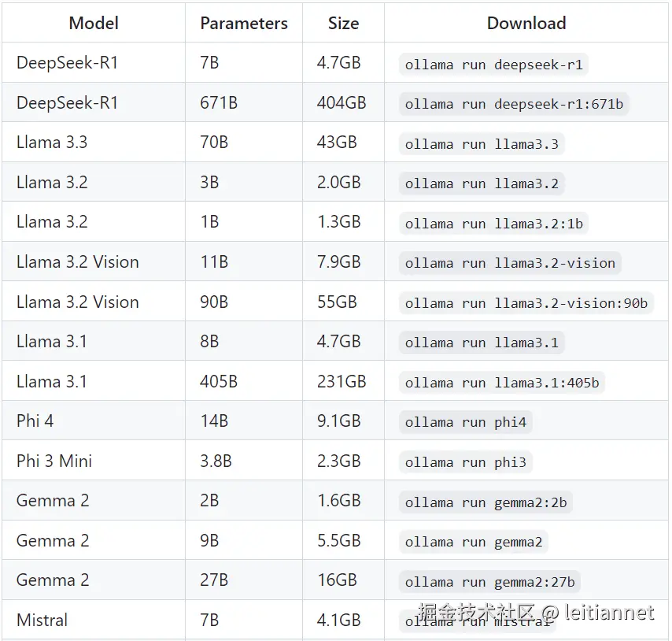
Task: Click the 404GB size cell
Action: [342, 103]
